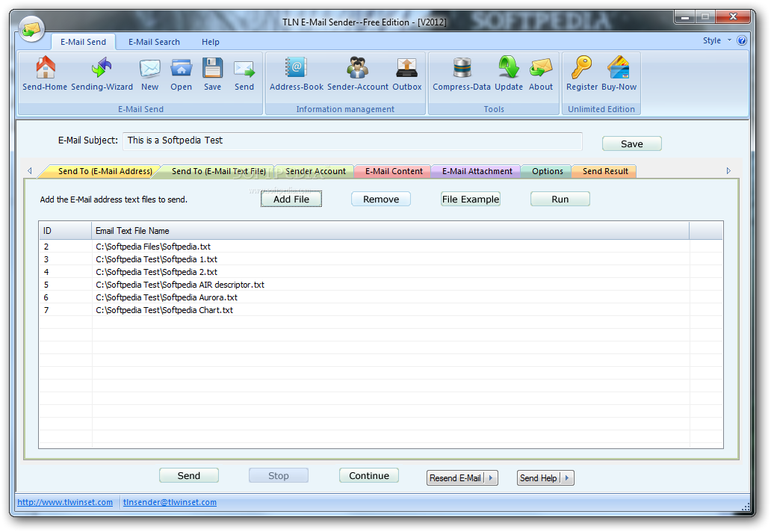Select row Softpedia Chart.txt
The width and height of the screenshot is (771, 532).
380,310
